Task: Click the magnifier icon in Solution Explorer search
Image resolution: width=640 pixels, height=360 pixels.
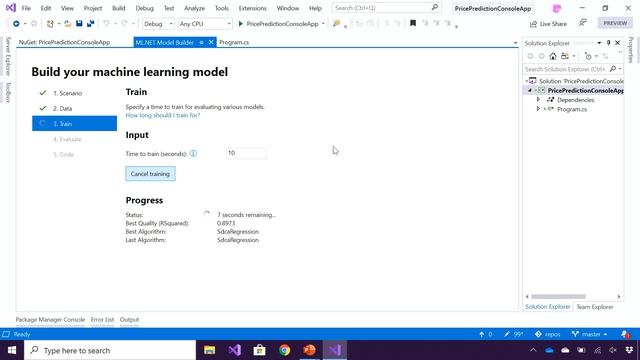Action: (613, 69)
